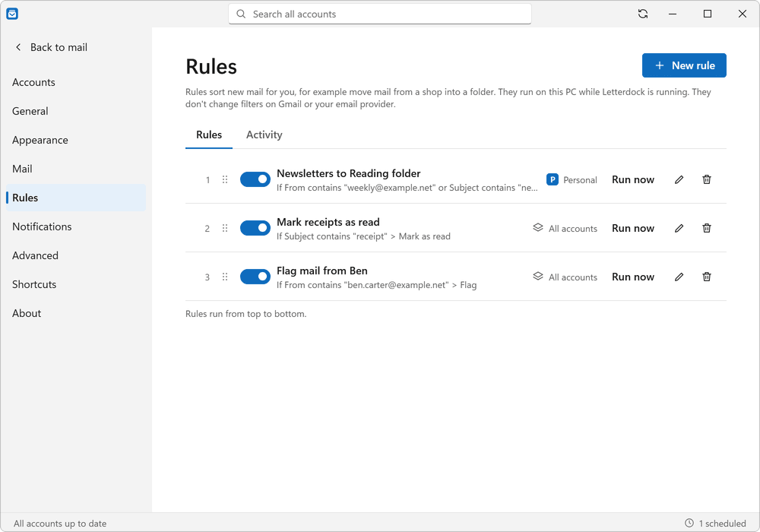Delete the Newsletters to Reading folder rule
The width and height of the screenshot is (760, 532).
click(707, 180)
